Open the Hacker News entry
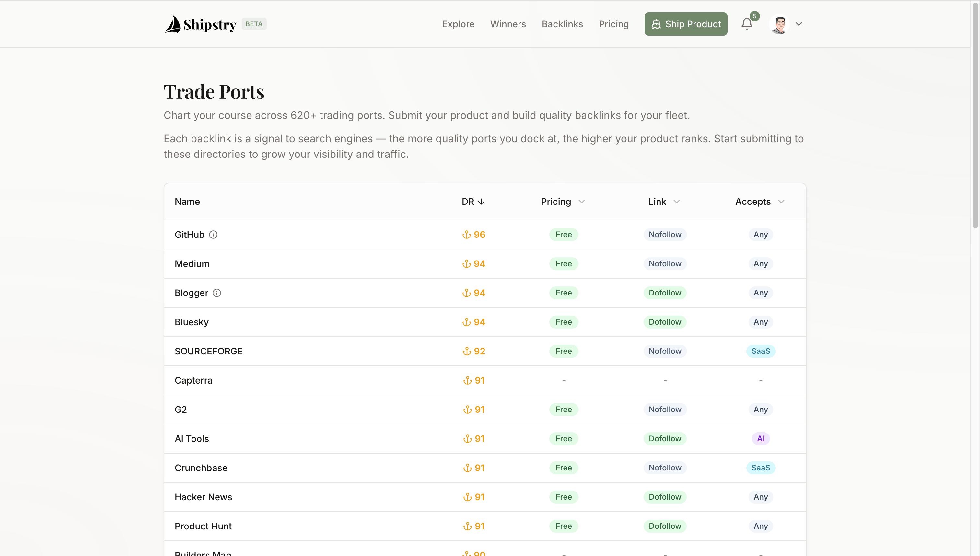The image size is (980, 556). [203, 497]
